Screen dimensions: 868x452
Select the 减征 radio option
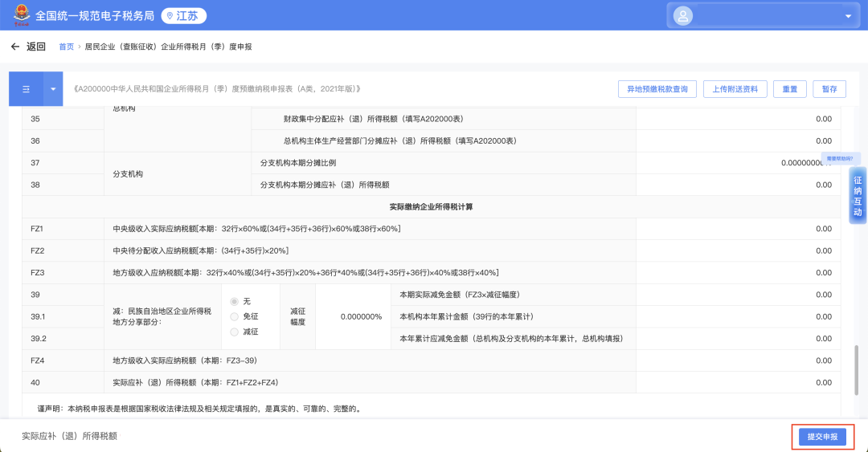[x=235, y=332]
